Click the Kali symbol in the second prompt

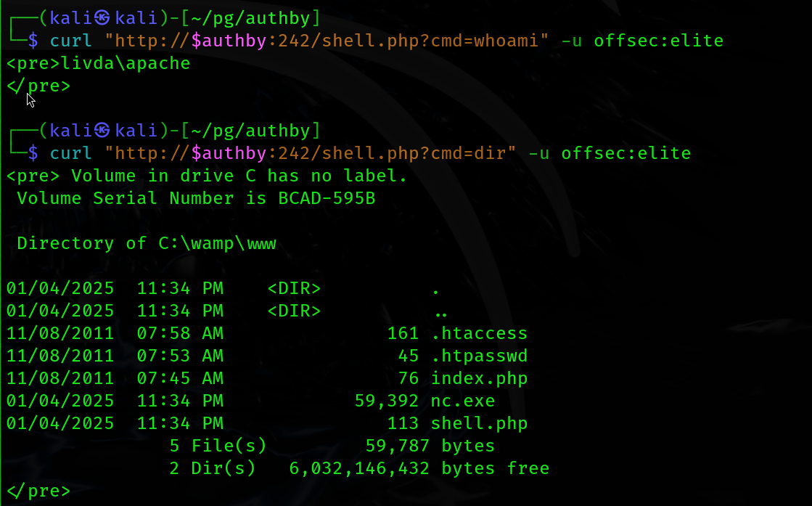pyautogui.click(x=103, y=131)
